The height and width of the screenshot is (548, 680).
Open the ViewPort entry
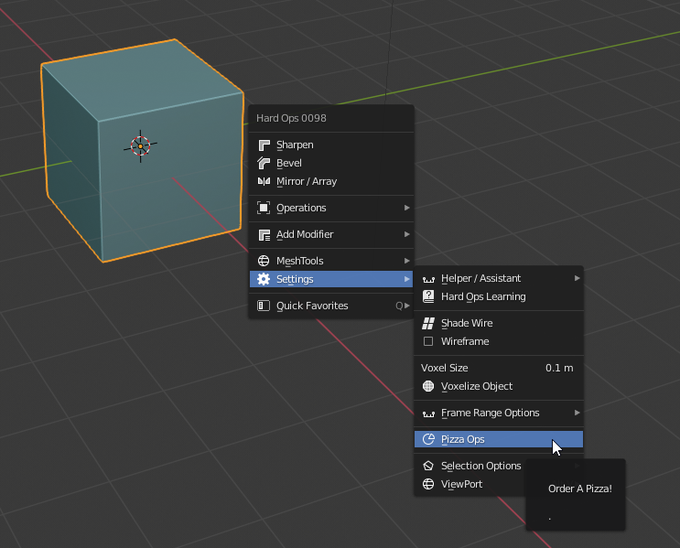coord(470,484)
